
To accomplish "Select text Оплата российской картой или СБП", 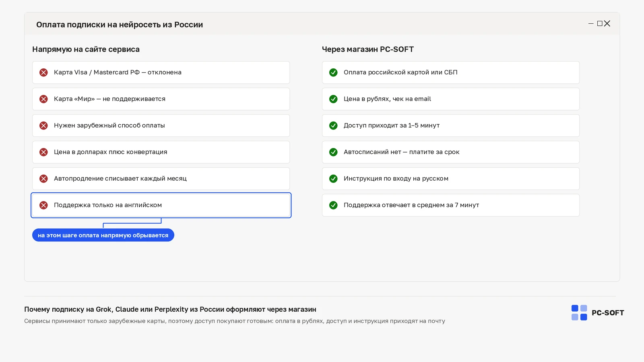I will (400, 72).
